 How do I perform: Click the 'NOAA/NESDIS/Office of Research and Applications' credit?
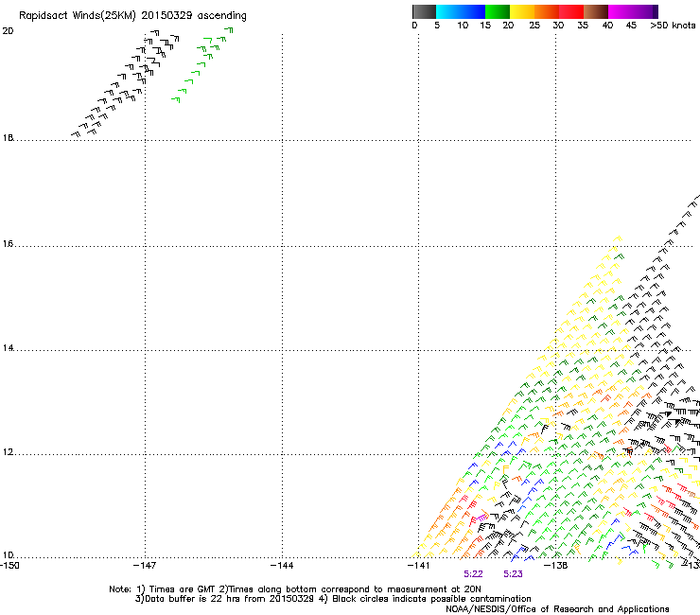point(557,609)
